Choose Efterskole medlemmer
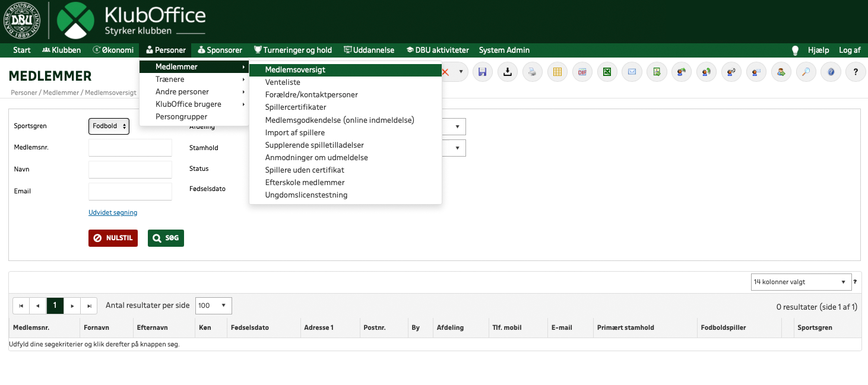This screenshot has height=385, width=868. [346, 183]
